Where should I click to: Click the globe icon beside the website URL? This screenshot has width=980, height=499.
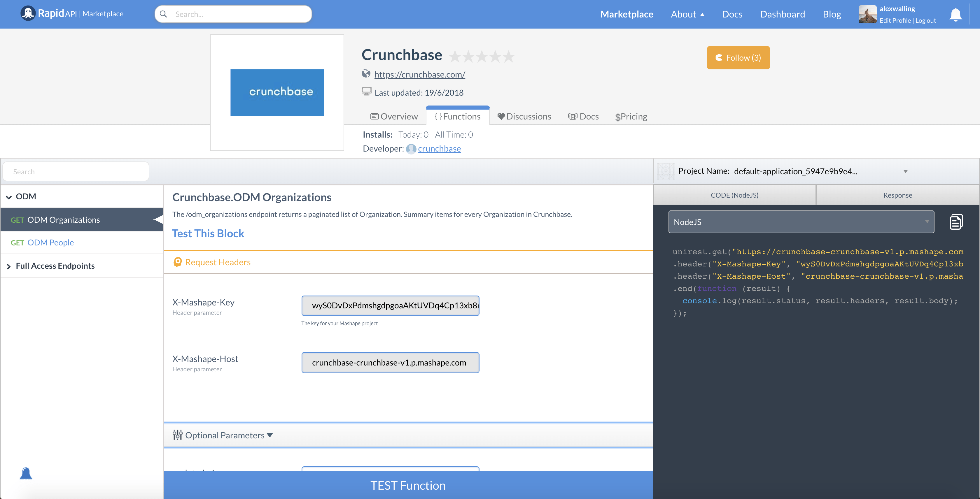click(x=366, y=74)
